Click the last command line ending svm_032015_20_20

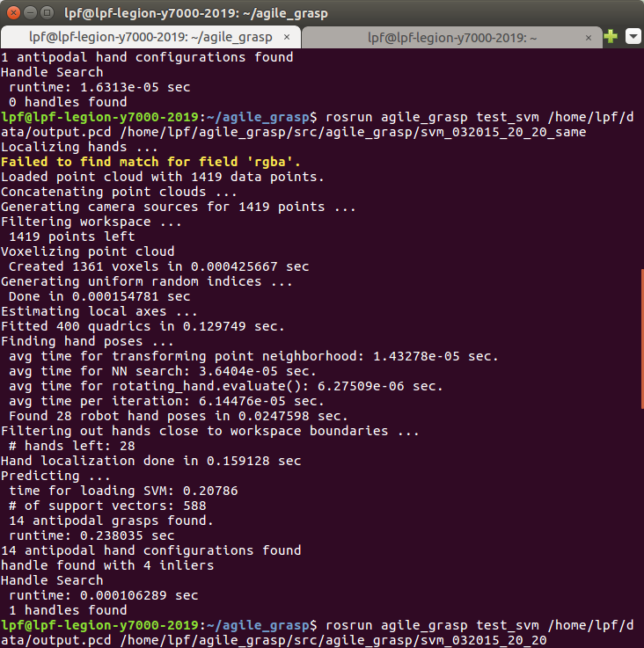point(318,633)
